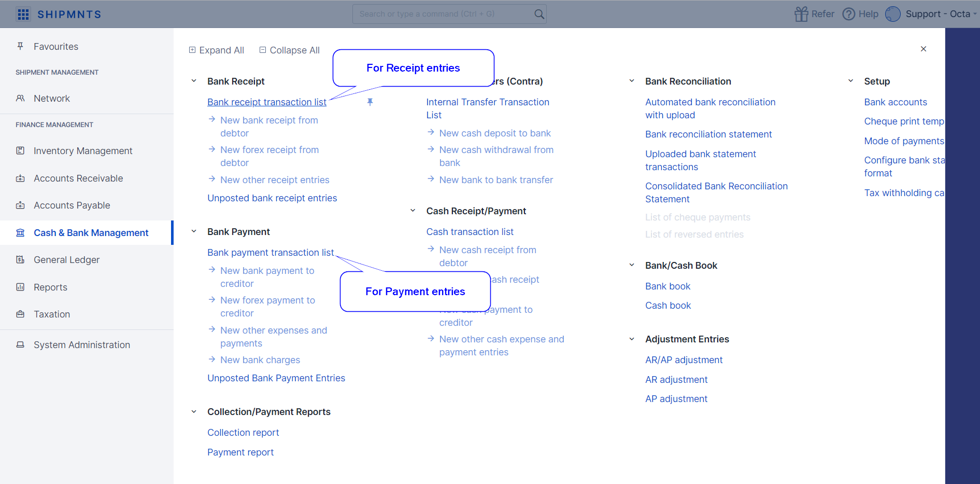Click Expand All plus icon

[x=192, y=50]
